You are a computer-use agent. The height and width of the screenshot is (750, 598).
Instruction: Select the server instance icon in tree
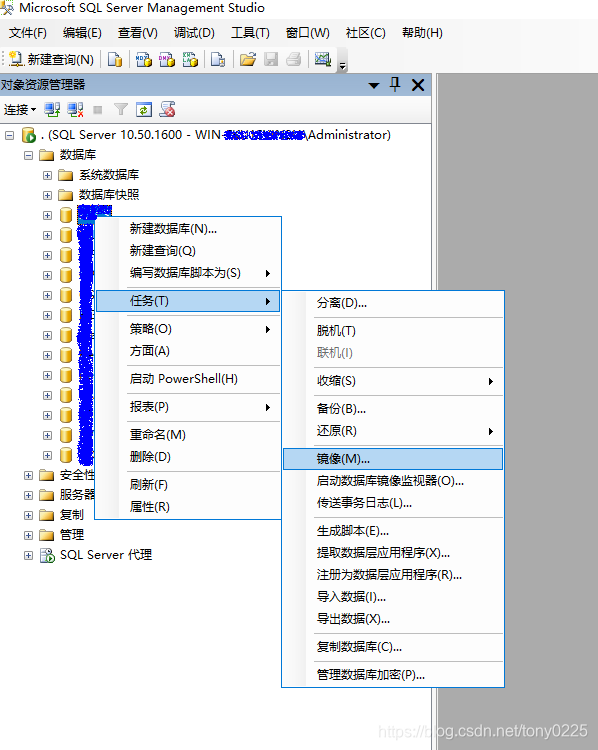point(29,135)
